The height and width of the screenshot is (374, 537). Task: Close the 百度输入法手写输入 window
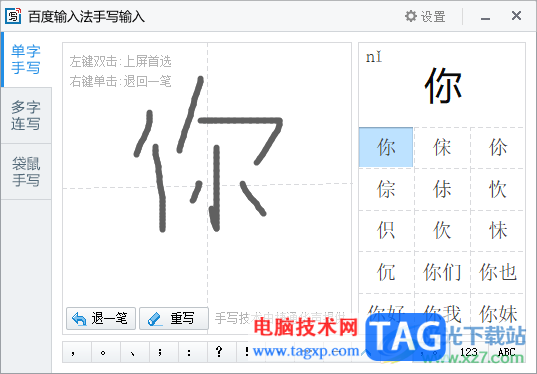click(516, 16)
